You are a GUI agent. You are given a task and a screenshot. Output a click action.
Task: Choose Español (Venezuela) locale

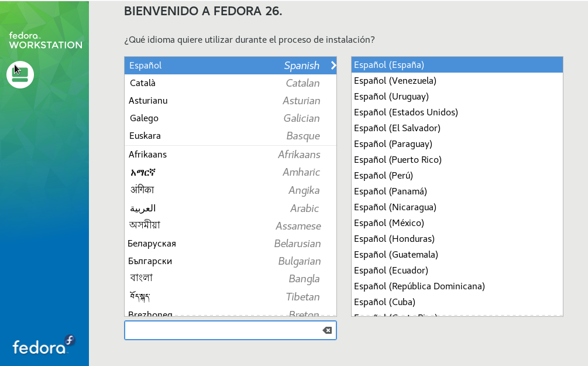tap(456, 81)
